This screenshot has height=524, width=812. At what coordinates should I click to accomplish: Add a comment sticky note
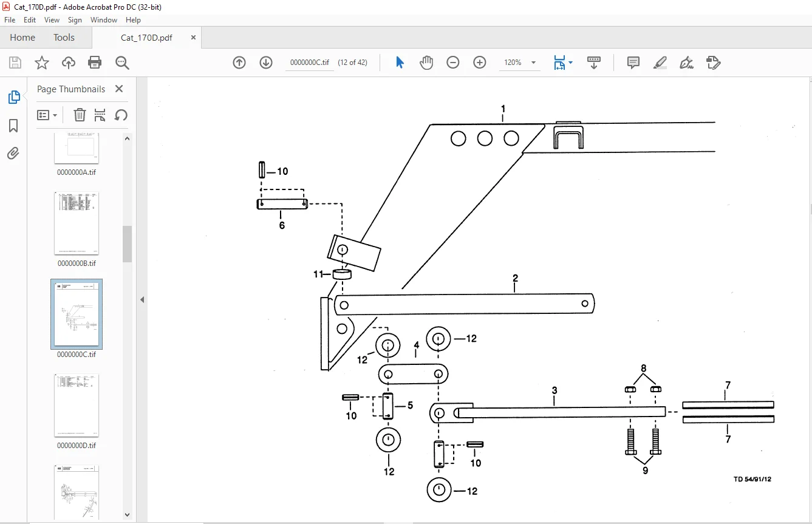[x=633, y=63]
